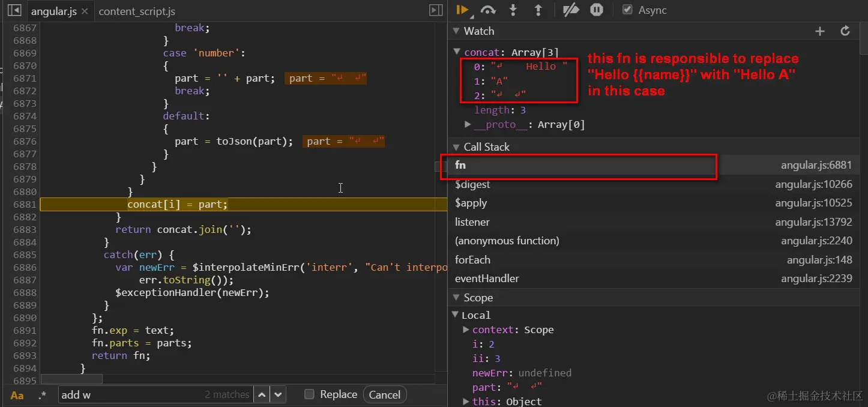Viewport: 868px width, 407px height.
Task: Select the 'length: 3' watch property
Action: point(500,110)
